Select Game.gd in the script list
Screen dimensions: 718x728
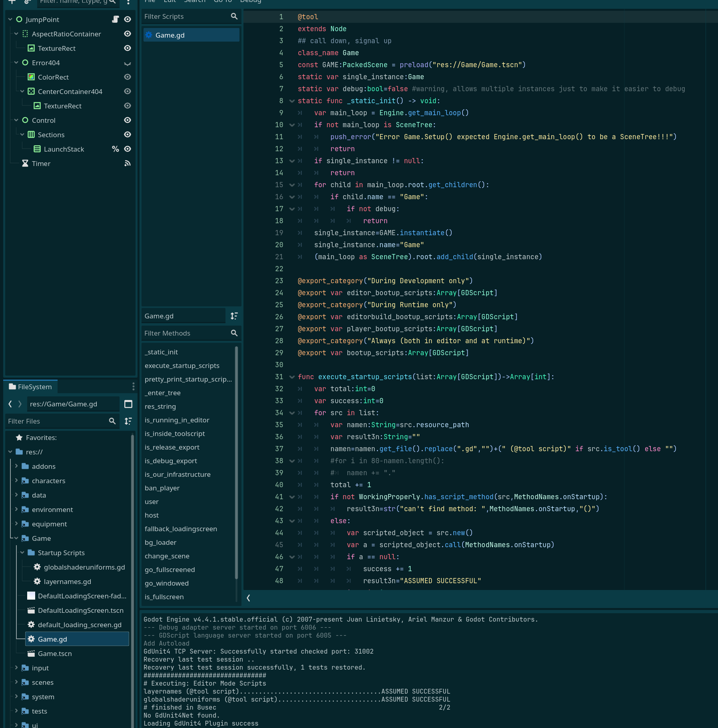(191, 35)
